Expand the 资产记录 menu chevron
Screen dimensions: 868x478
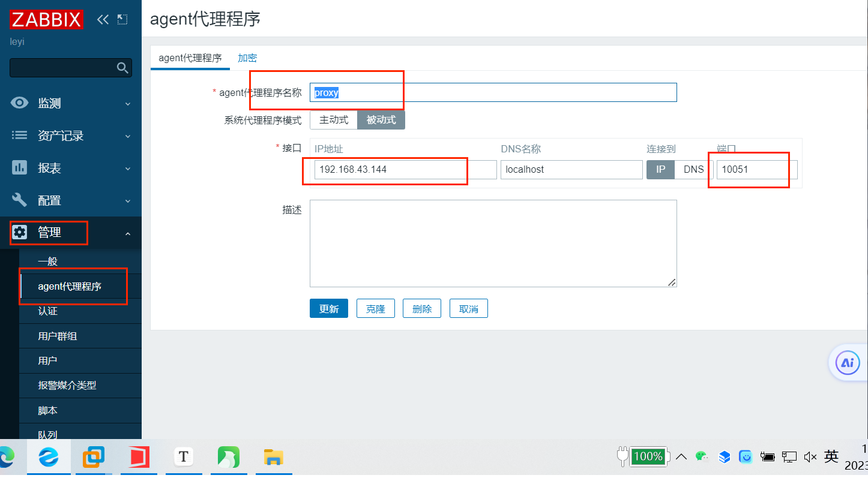coord(127,136)
